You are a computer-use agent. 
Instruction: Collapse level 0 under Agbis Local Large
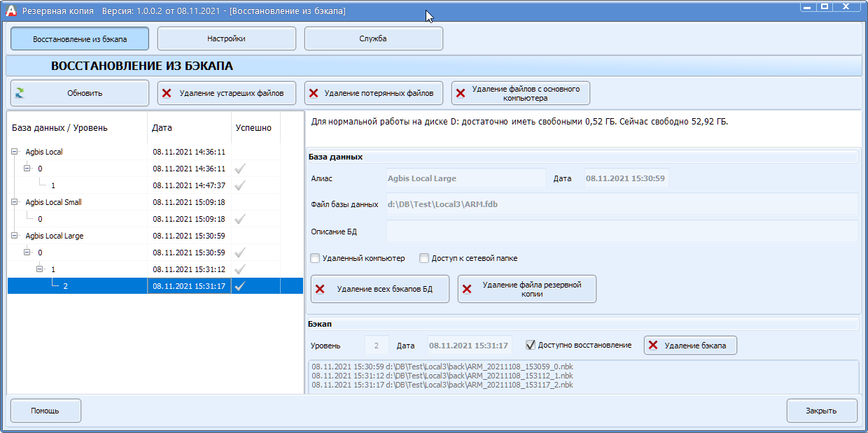tap(28, 253)
